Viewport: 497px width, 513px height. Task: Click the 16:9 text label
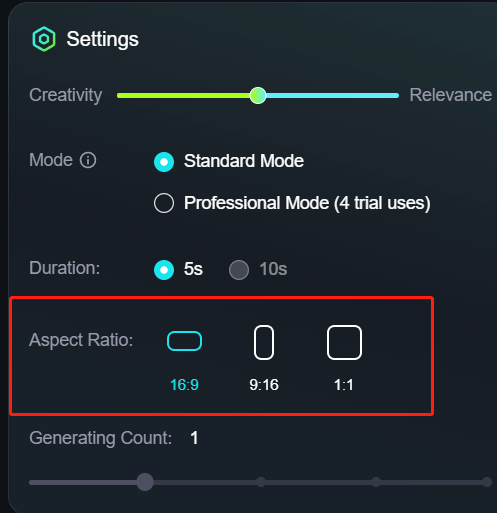point(184,385)
